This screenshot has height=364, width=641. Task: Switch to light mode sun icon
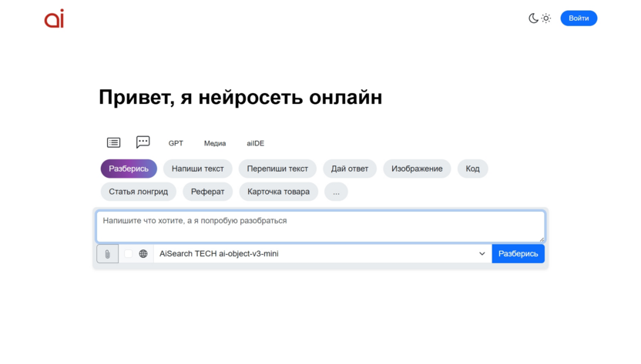tap(546, 18)
